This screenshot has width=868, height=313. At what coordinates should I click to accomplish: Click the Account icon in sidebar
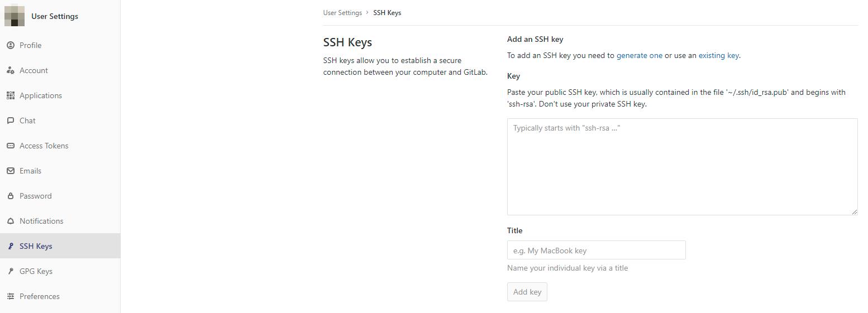coord(11,70)
